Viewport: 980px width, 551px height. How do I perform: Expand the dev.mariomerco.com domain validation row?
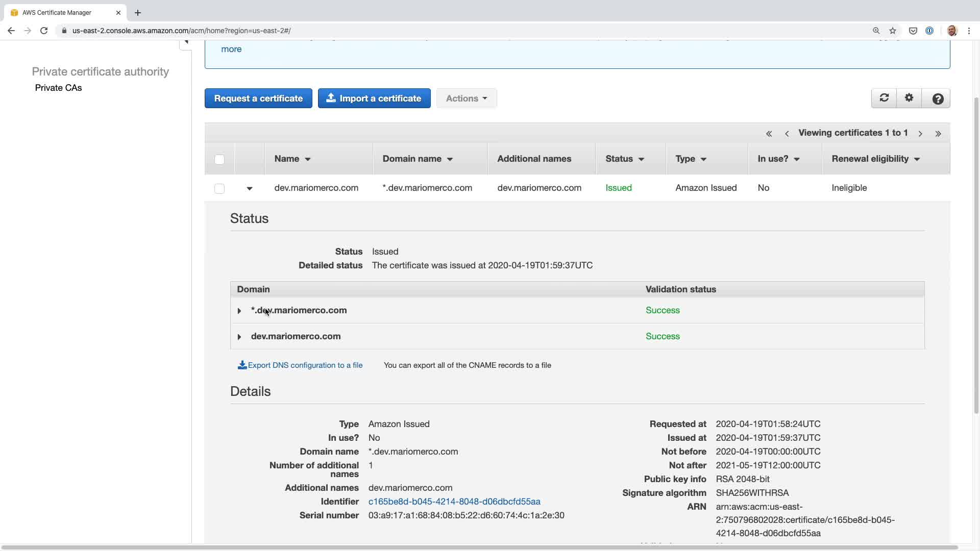pyautogui.click(x=239, y=337)
